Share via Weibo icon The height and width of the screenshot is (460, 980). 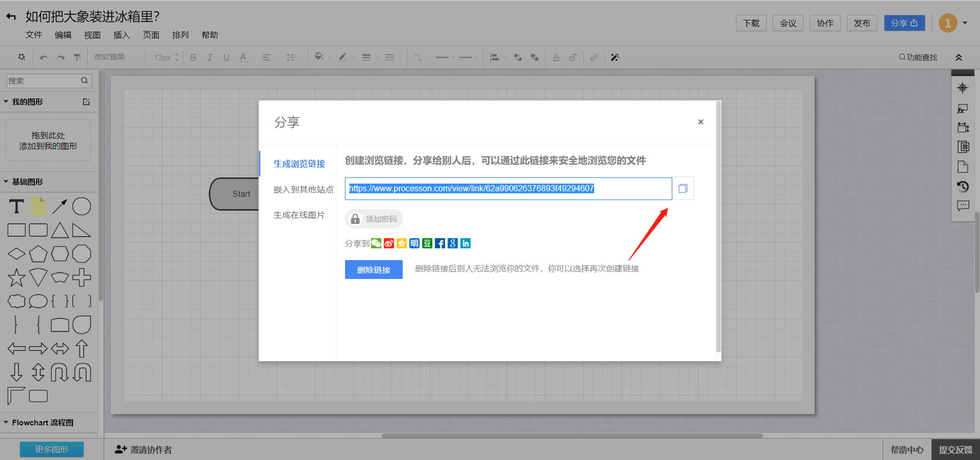389,243
